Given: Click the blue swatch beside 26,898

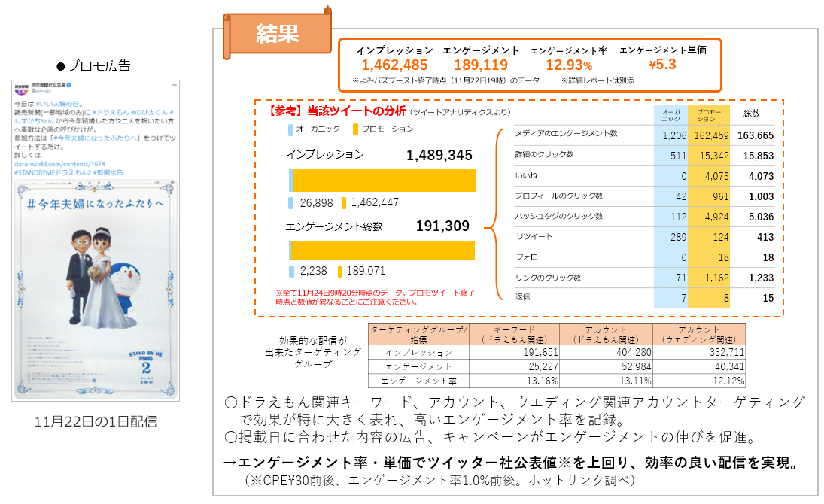Looking at the screenshot, I should [x=291, y=203].
